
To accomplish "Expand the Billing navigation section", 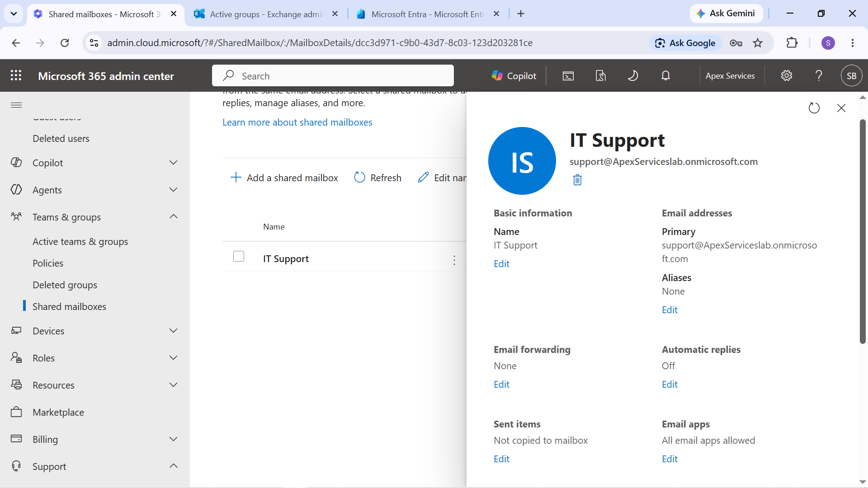I will (x=173, y=439).
